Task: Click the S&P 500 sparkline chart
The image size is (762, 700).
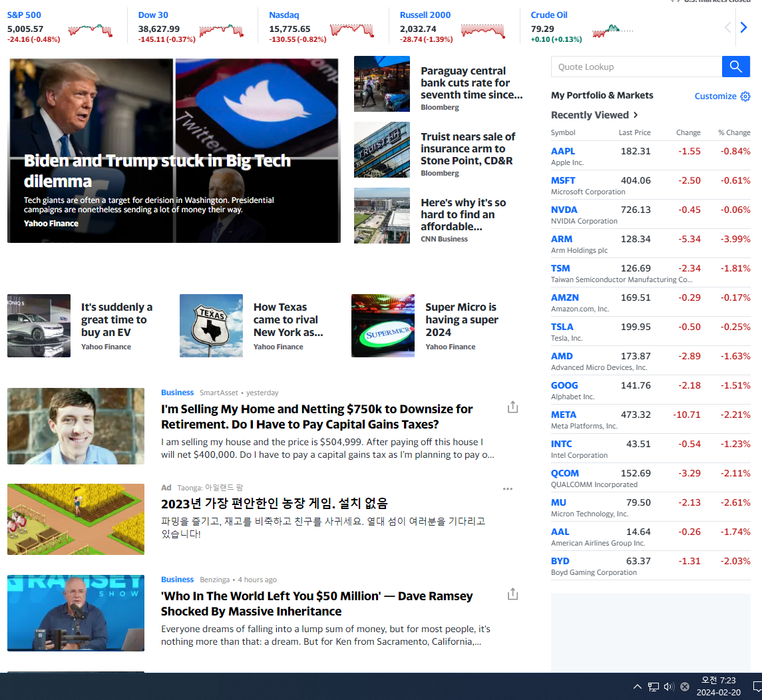Action: click(x=91, y=31)
